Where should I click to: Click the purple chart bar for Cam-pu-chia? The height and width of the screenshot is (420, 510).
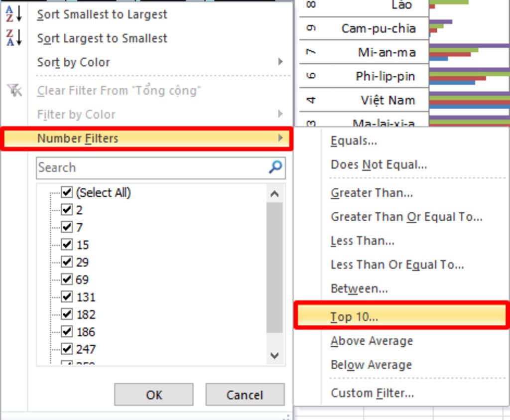(x=441, y=22)
